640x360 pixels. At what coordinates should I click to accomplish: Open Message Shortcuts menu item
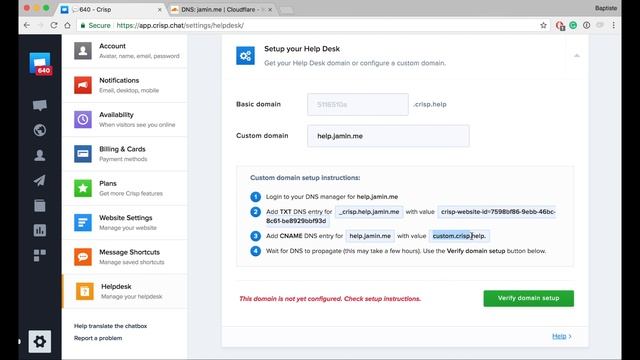point(124,257)
